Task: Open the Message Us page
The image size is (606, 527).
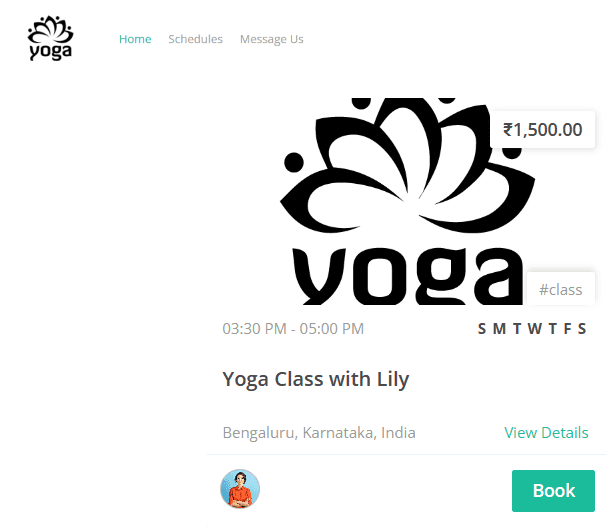Action: [271, 39]
